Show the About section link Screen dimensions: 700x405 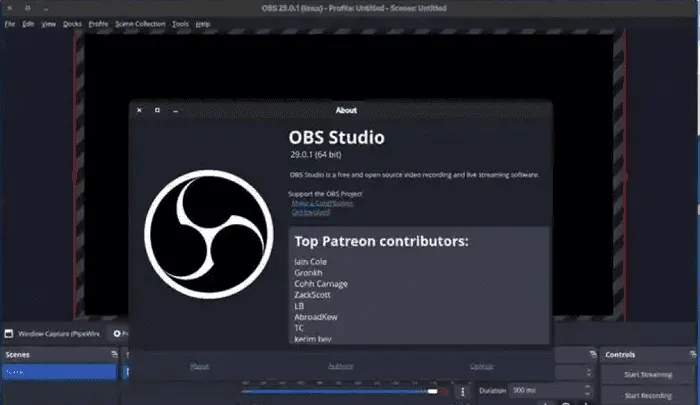tap(199, 366)
